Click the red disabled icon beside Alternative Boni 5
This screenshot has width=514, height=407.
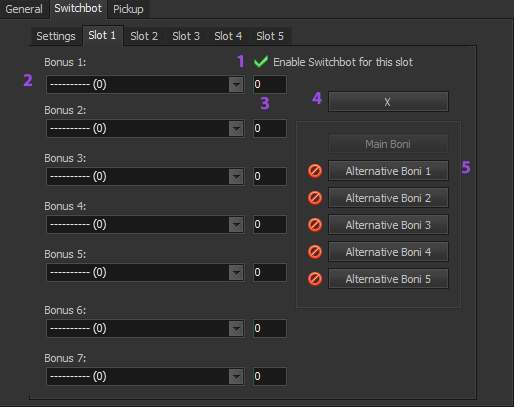click(x=315, y=279)
